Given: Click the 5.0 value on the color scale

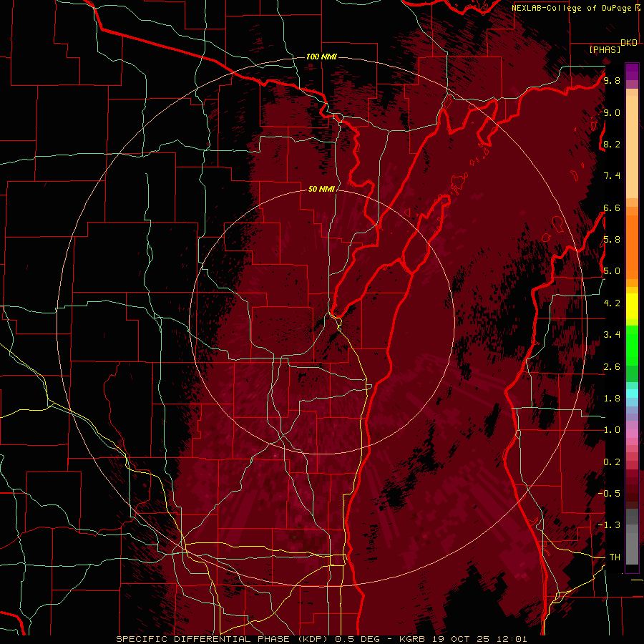Looking at the screenshot, I should pos(612,271).
